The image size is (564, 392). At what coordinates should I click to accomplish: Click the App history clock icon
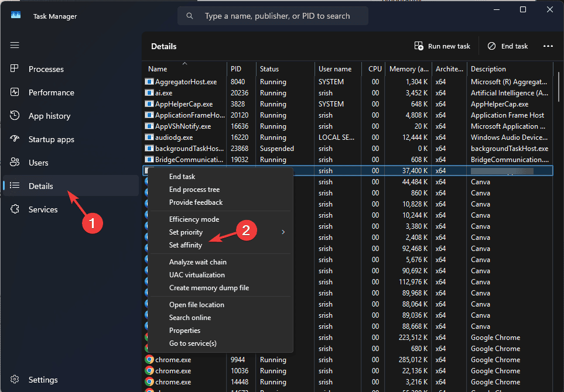click(x=15, y=115)
